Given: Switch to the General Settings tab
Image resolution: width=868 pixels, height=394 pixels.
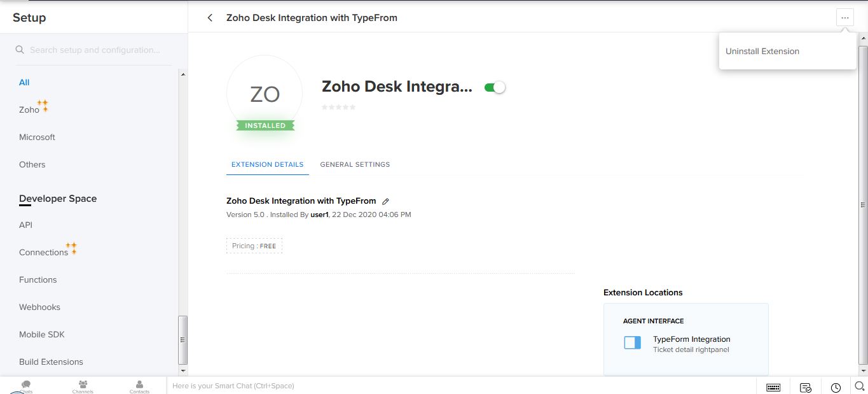Looking at the screenshot, I should (355, 164).
